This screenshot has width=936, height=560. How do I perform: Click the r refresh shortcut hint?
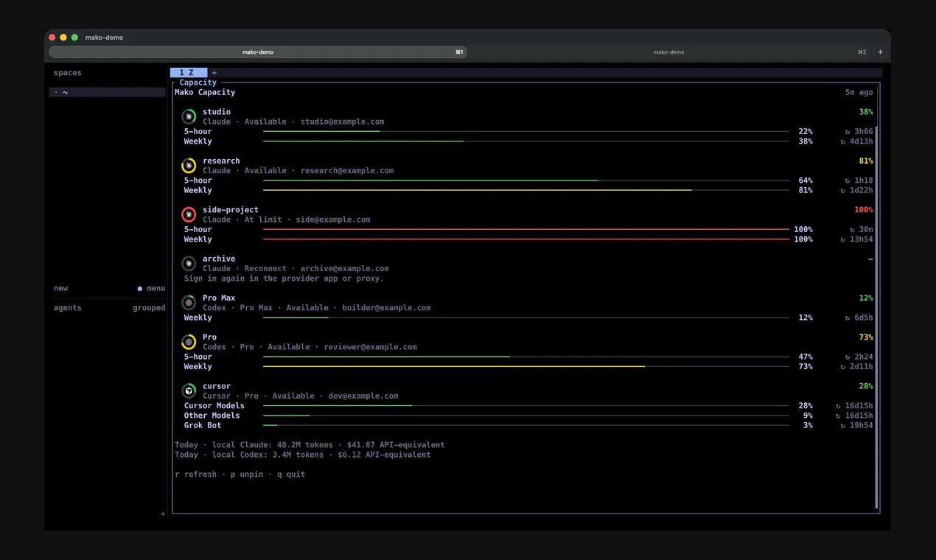pos(196,475)
